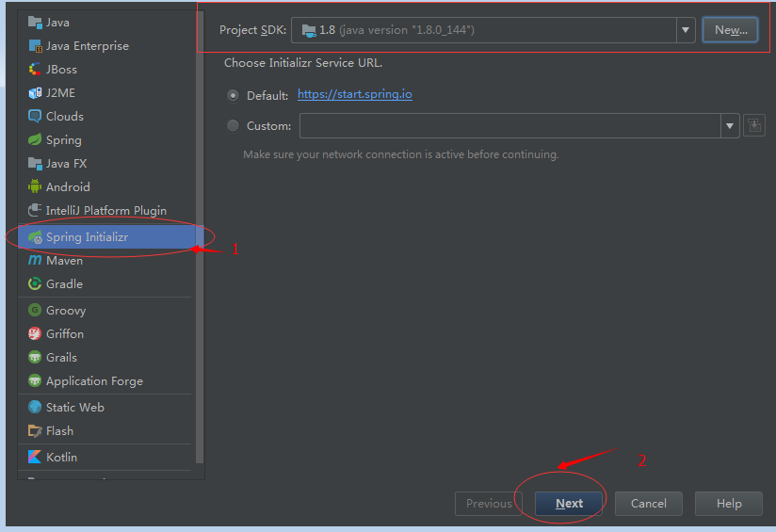This screenshot has width=776, height=532.
Task: Click the Next button
Action: pyautogui.click(x=569, y=504)
